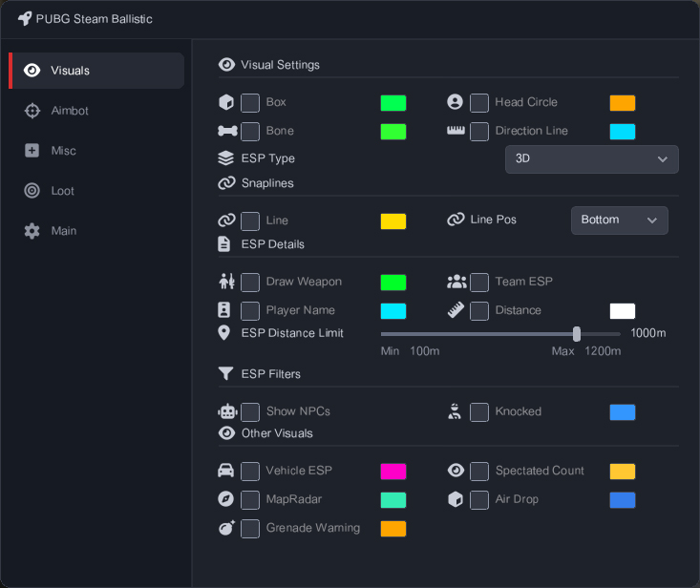700x588 pixels.
Task: Click the bone icon next to Bone
Action: 227,131
